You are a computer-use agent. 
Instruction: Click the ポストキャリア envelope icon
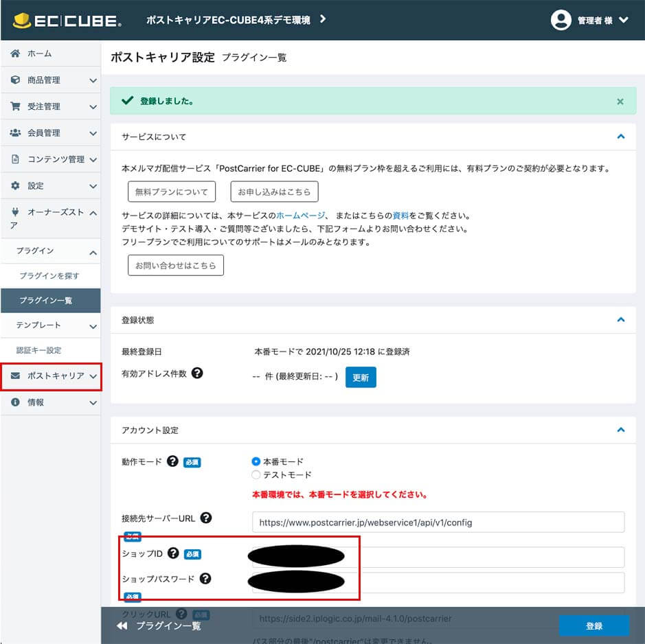tap(15, 376)
